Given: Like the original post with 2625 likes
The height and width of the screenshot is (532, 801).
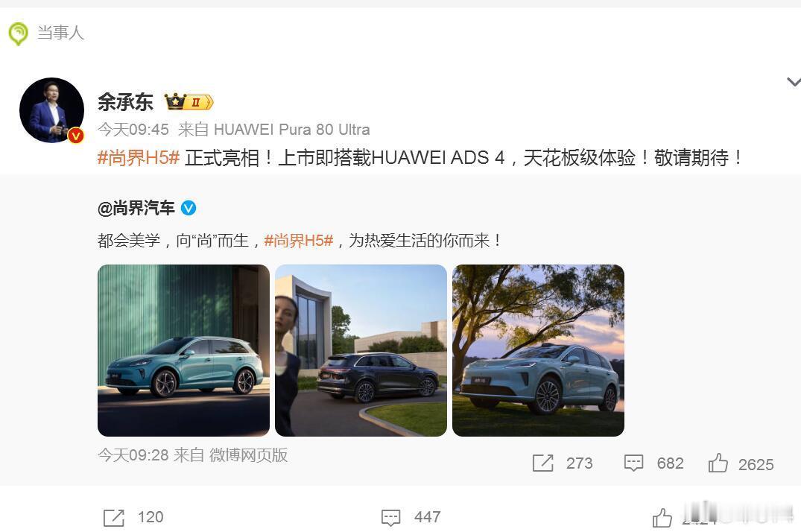Looking at the screenshot, I should (718, 463).
